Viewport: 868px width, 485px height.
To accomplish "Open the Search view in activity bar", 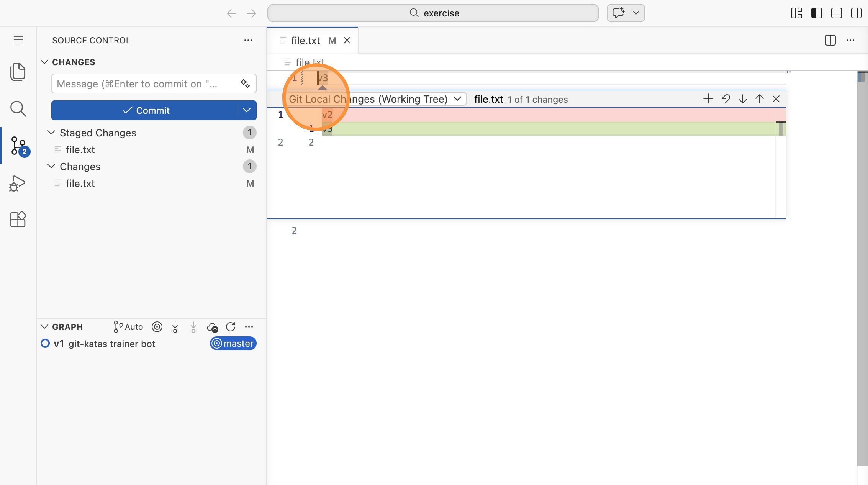I will [18, 109].
